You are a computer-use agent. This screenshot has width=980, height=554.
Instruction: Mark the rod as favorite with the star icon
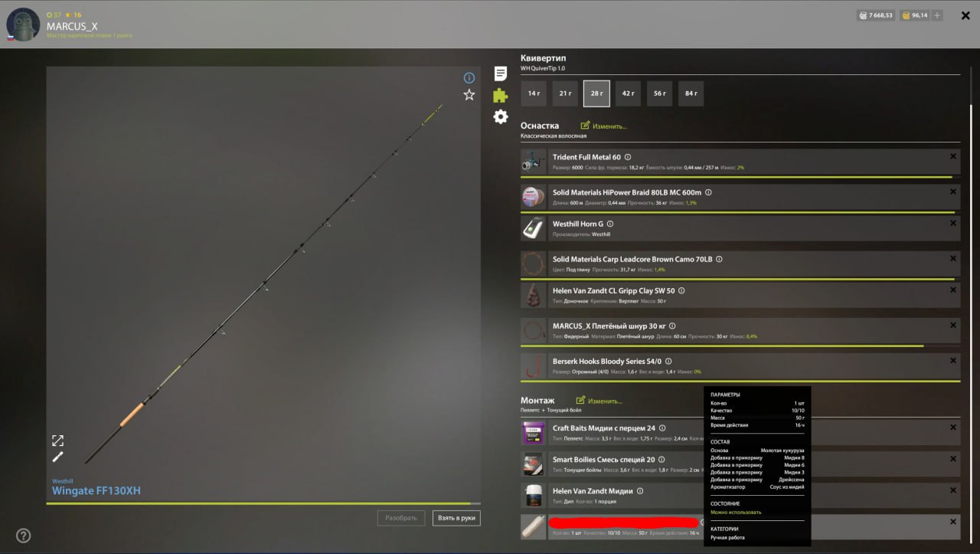click(x=469, y=95)
